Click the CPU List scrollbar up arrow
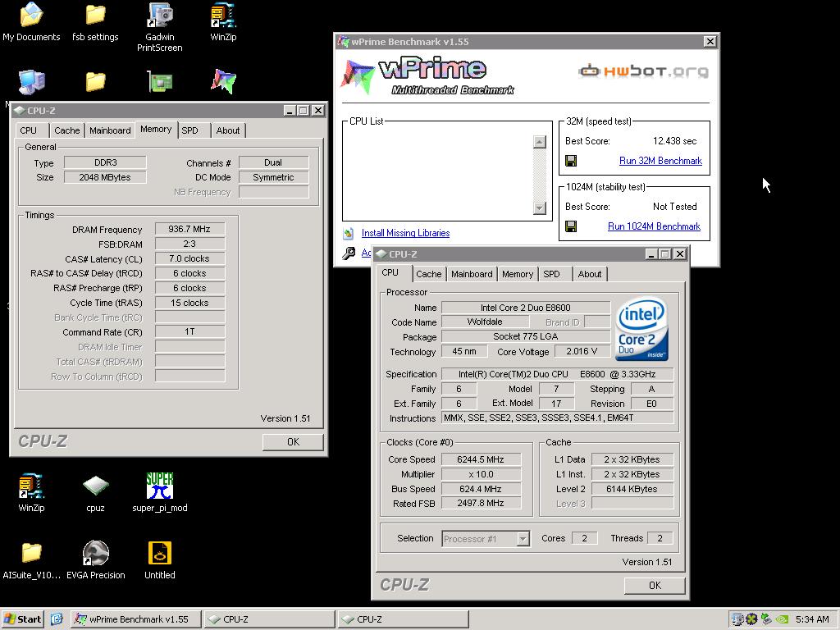Image resolution: width=840 pixels, height=630 pixels. tap(540, 142)
